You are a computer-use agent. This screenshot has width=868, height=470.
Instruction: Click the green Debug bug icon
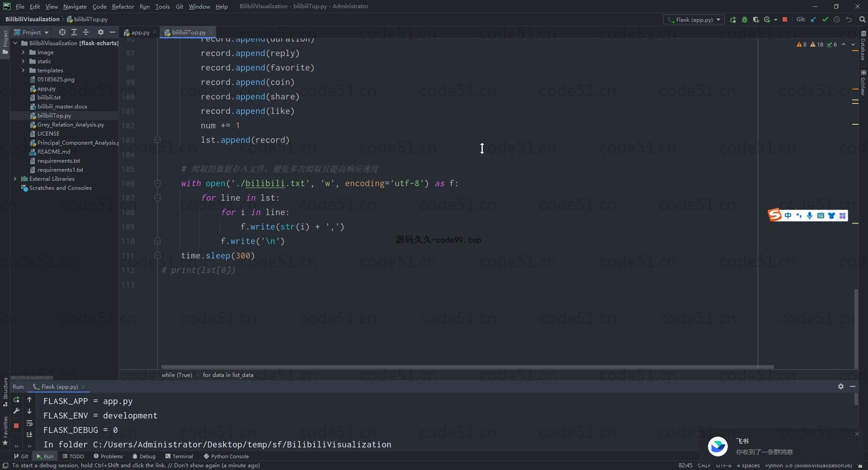pyautogui.click(x=745, y=19)
